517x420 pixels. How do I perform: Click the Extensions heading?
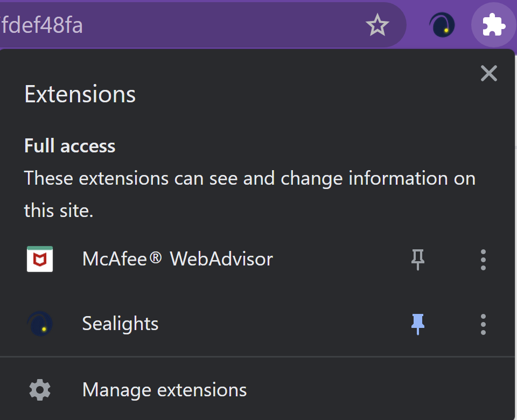point(80,95)
